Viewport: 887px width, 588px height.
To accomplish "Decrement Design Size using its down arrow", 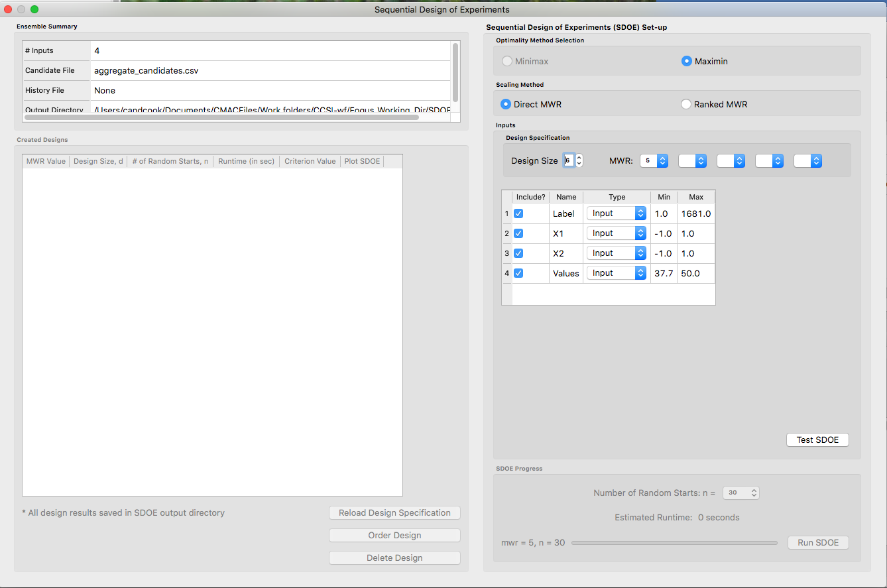I will (x=578, y=164).
